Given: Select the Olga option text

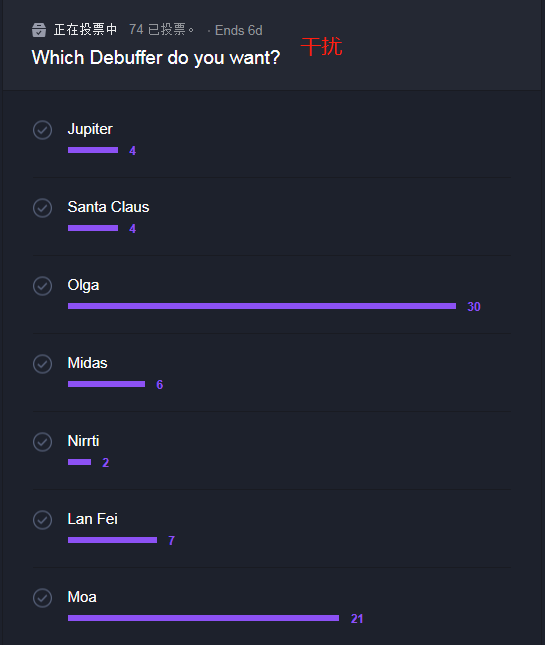Looking at the screenshot, I should 83,285.
